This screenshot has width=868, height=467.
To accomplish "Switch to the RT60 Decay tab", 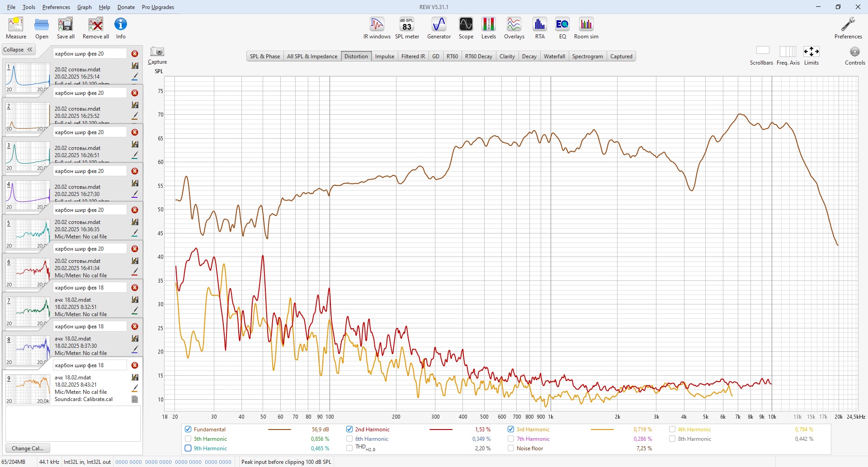I will (x=478, y=56).
